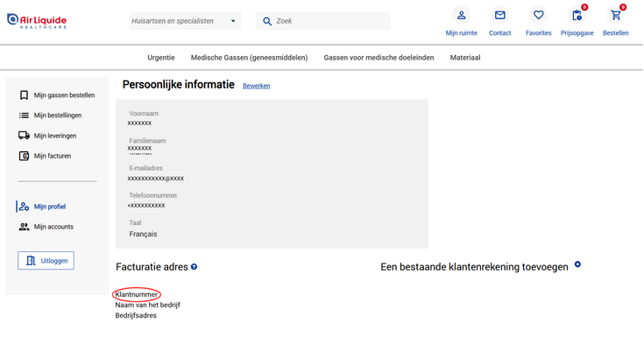Open the Materiaal menu
The image size is (644, 344).
[465, 58]
